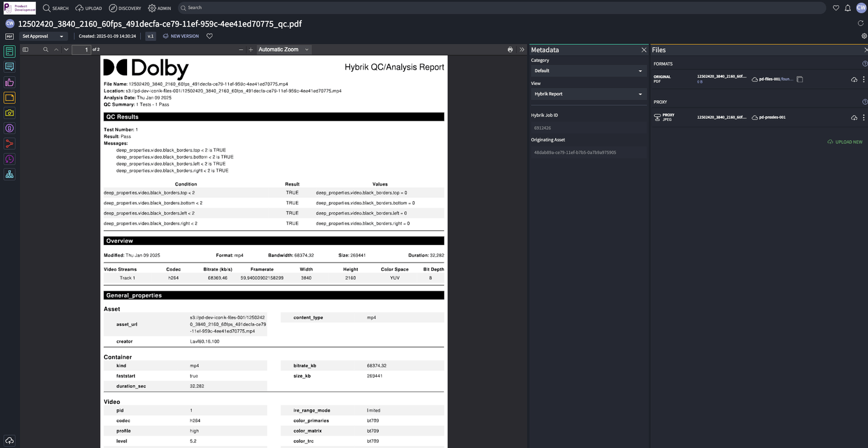The image size is (868, 448).
Task: Click the Created: 2025-01-09 14:30:24 text
Action: pyautogui.click(x=107, y=36)
